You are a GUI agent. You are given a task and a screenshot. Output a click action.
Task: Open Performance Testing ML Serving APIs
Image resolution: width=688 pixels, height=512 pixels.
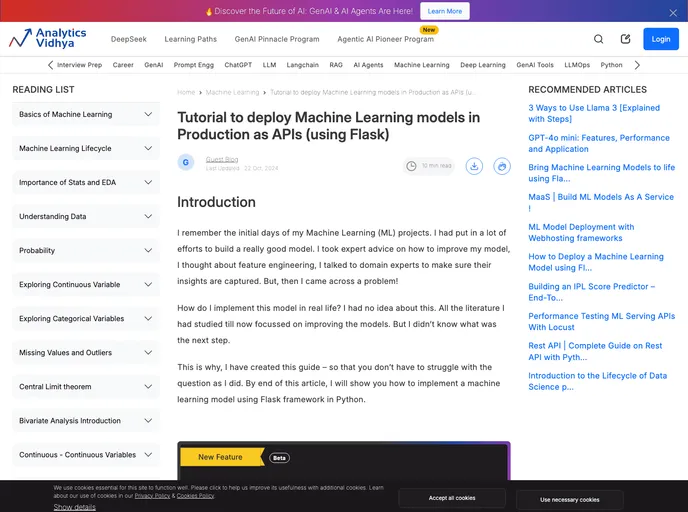click(x=602, y=322)
